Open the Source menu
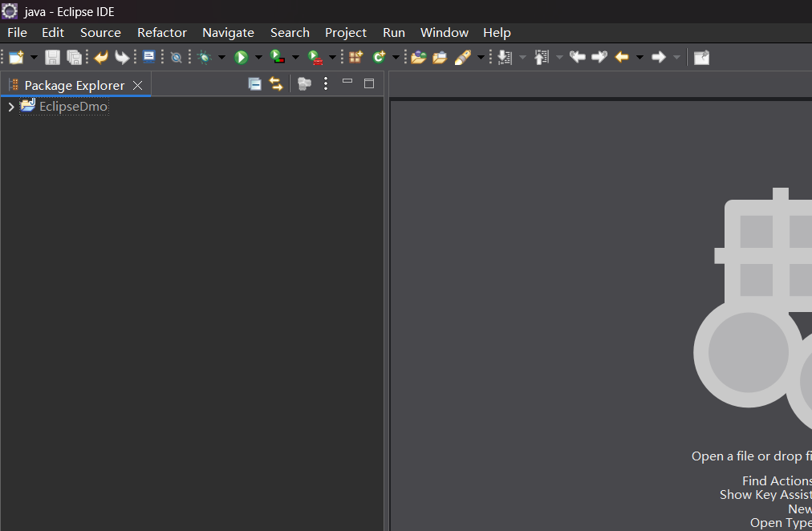812x531 pixels. [x=100, y=33]
